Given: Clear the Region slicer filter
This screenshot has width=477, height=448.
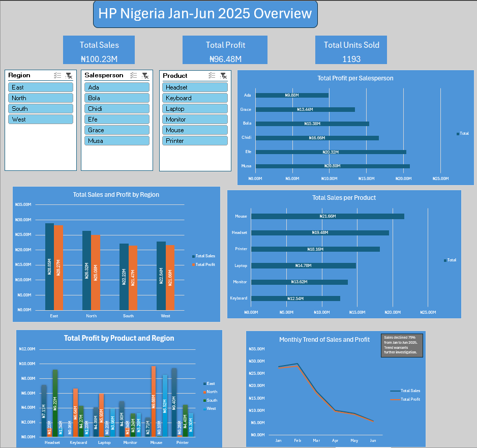Looking at the screenshot, I should [x=69, y=75].
